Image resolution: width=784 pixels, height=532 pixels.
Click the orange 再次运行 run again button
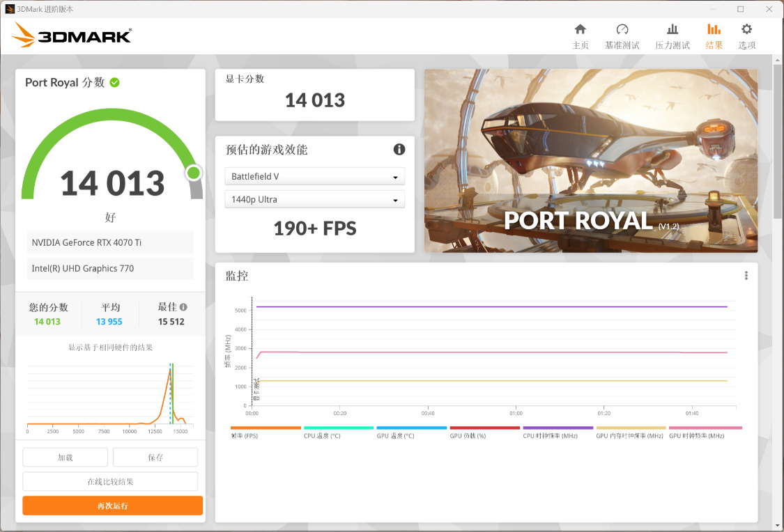(112, 506)
